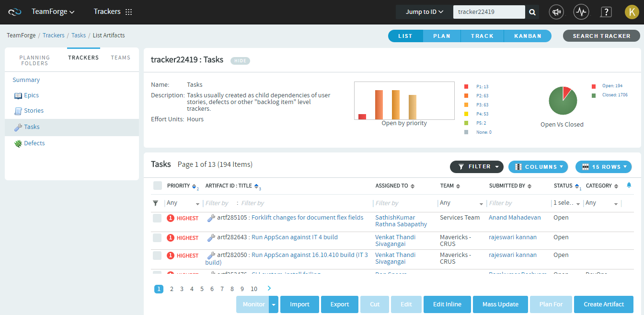This screenshot has width=644, height=315.
Task: Expand the Monitor button dropdown arrow
Action: point(274,304)
